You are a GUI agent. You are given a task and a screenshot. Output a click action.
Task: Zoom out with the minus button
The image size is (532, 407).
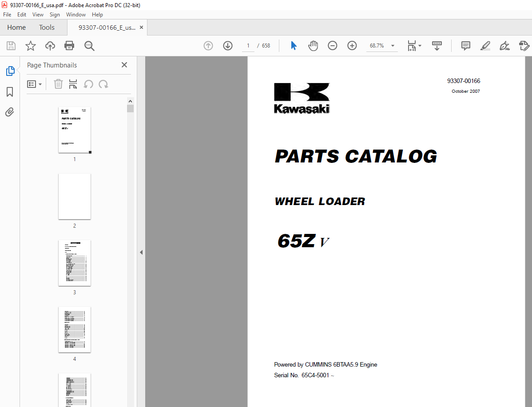333,46
